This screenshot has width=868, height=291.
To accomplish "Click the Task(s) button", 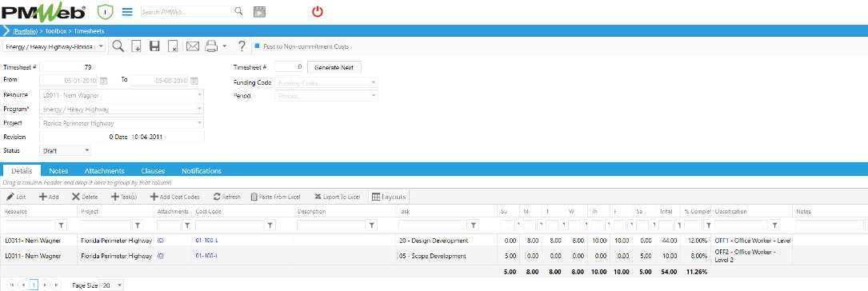I will click(124, 197).
